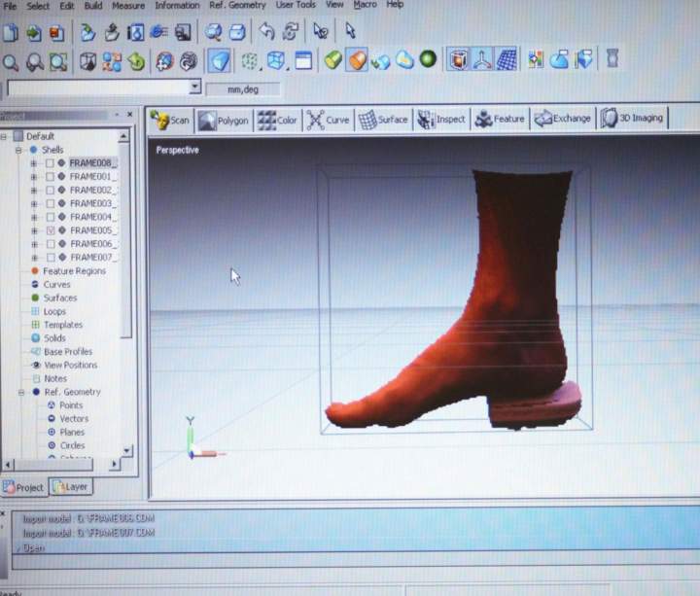Click the wireframe cube view icon
This screenshot has width=700, height=596.
pos(276,60)
